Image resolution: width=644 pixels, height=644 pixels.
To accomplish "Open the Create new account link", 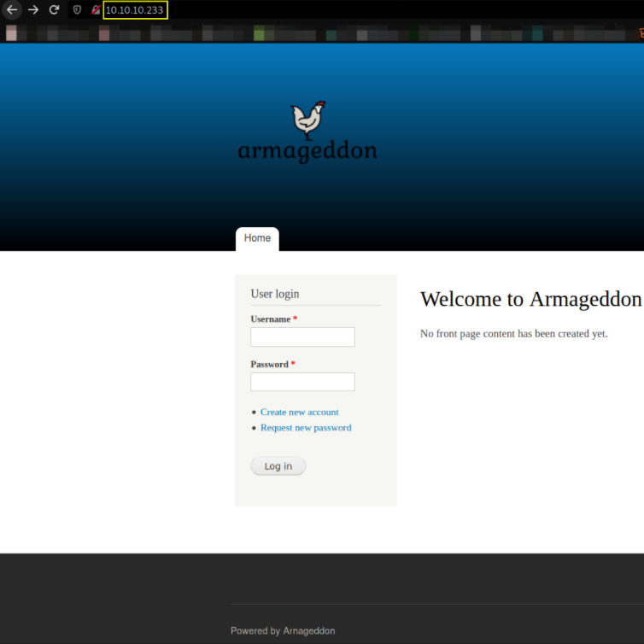I will 300,412.
